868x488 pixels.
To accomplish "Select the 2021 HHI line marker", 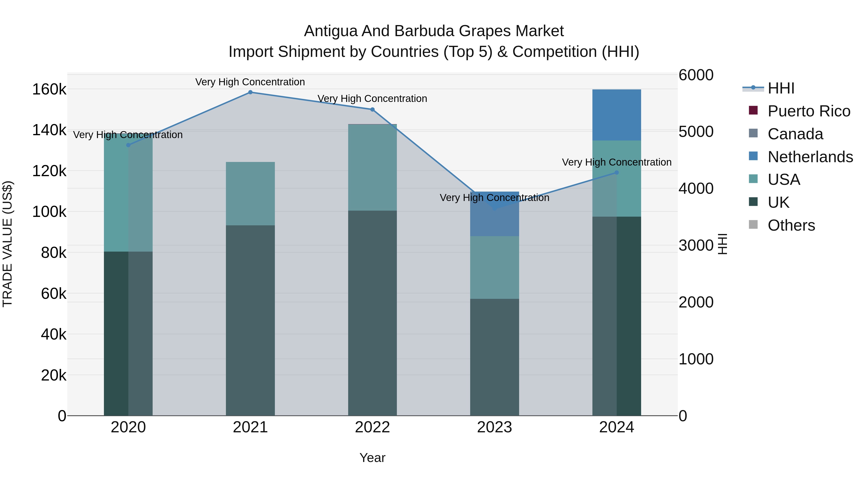I will click(x=250, y=92).
